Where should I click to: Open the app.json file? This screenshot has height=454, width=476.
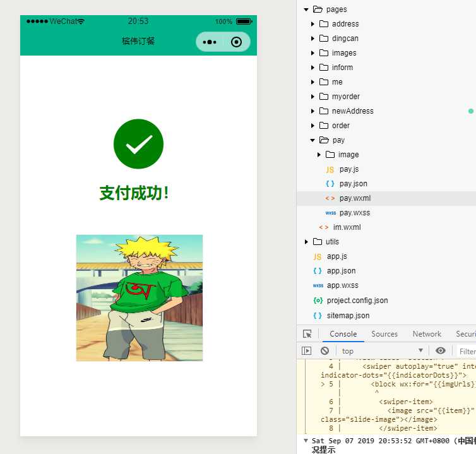click(341, 271)
